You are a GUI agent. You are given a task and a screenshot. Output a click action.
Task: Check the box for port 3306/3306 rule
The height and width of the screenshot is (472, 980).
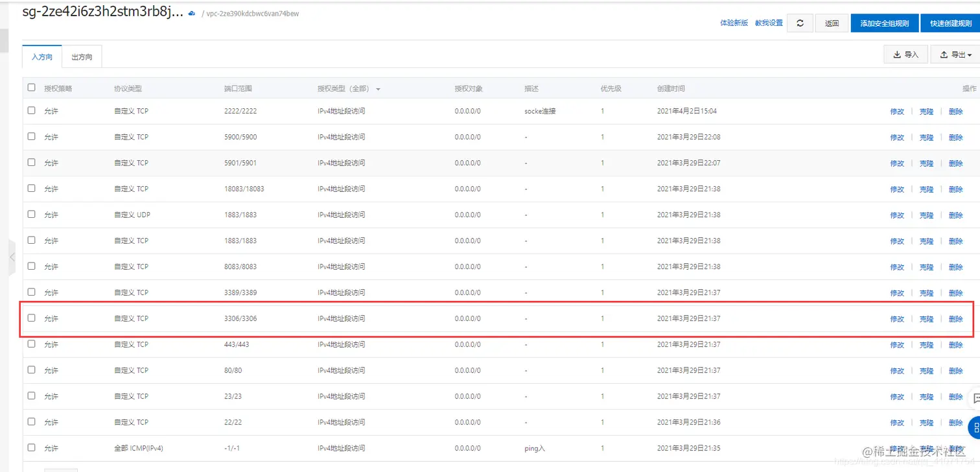point(31,318)
